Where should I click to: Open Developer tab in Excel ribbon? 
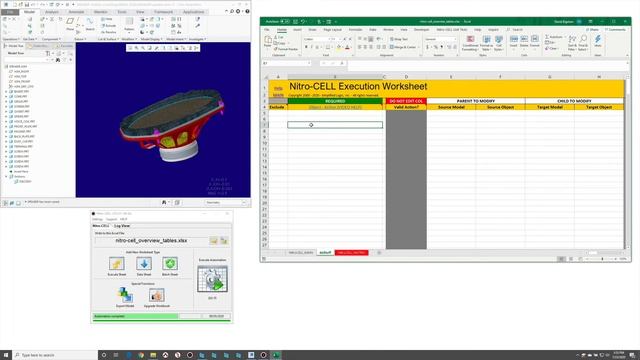pyautogui.click(x=421, y=30)
